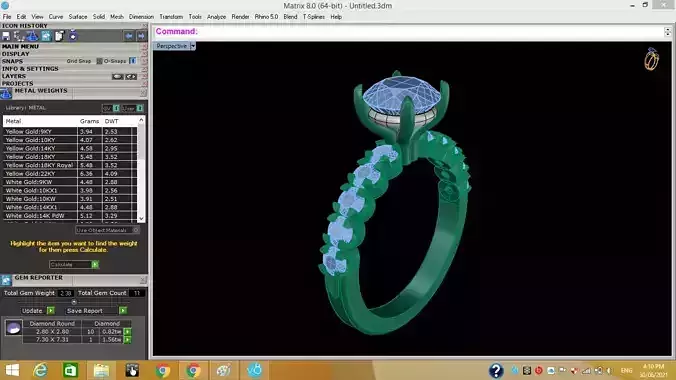Open the metal weight scale icon in Icon History
The height and width of the screenshot is (380, 676).
[x=32, y=36]
